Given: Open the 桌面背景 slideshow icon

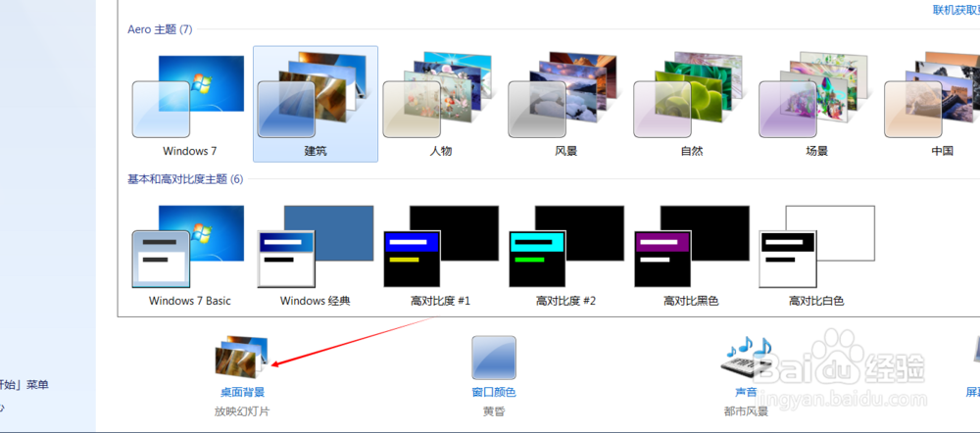Looking at the screenshot, I should tap(242, 357).
